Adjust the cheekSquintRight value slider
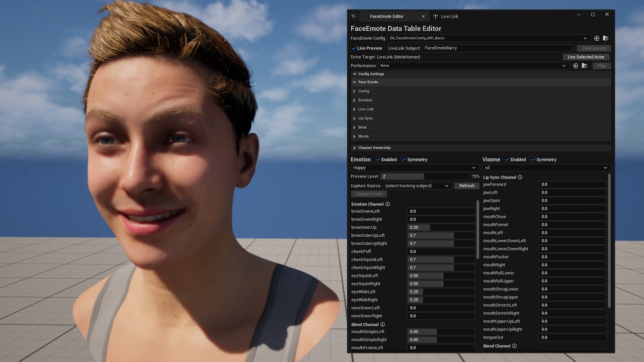The width and height of the screenshot is (644, 362). [441, 267]
